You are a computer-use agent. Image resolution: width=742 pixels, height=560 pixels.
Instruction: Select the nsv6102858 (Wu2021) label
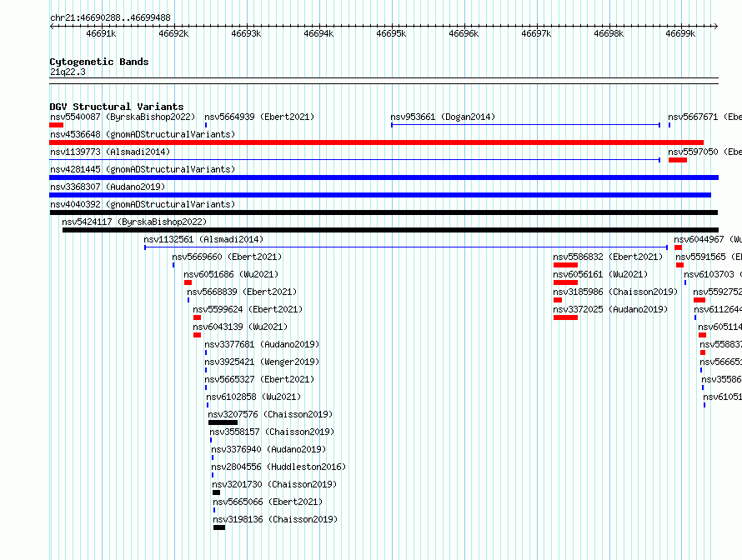[253, 397]
